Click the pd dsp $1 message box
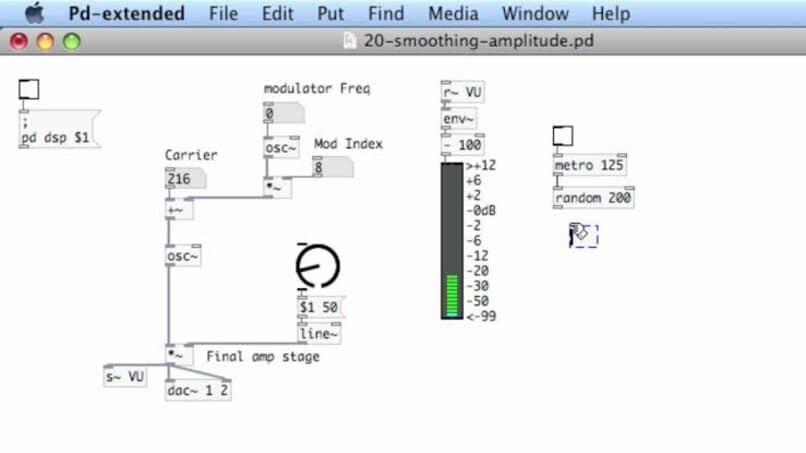This screenshot has width=806, height=453. (59, 133)
